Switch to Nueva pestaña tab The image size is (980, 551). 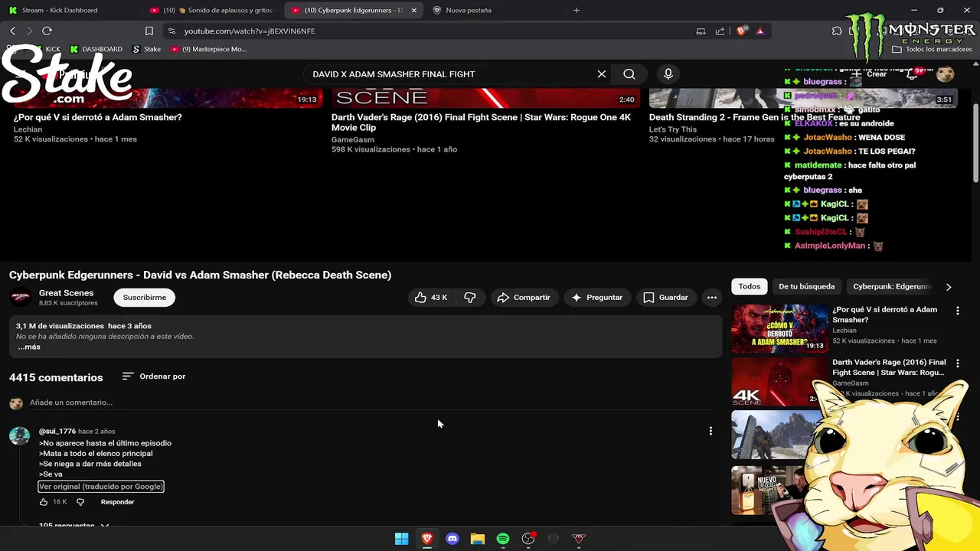(x=494, y=10)
